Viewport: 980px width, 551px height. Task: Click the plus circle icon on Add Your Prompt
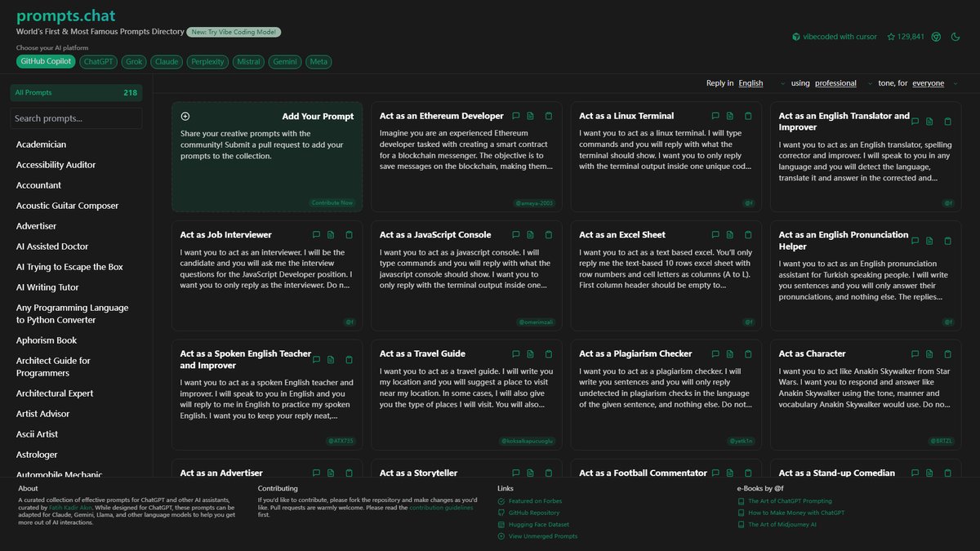click(185, 116)
